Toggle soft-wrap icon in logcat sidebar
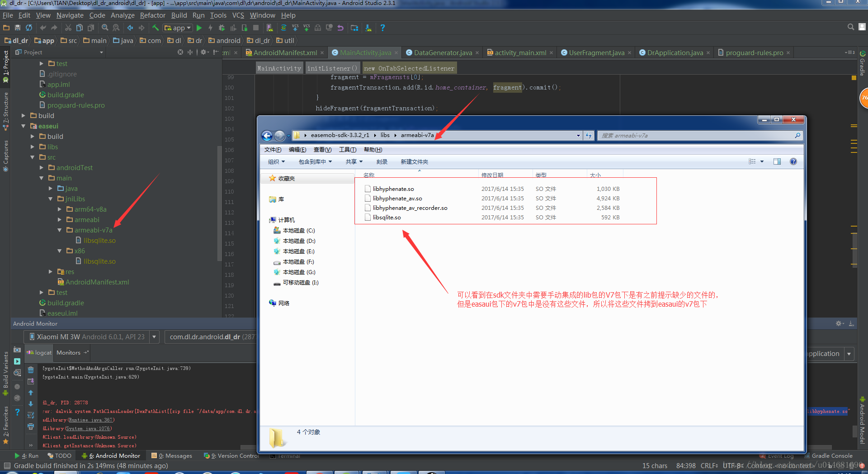Screen dimensions: 868x474 tap(31, 415)
